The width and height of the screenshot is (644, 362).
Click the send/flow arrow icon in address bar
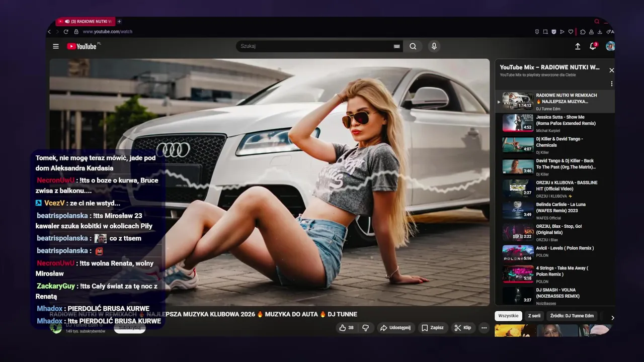pyautogui.click(x=562, y=32)
